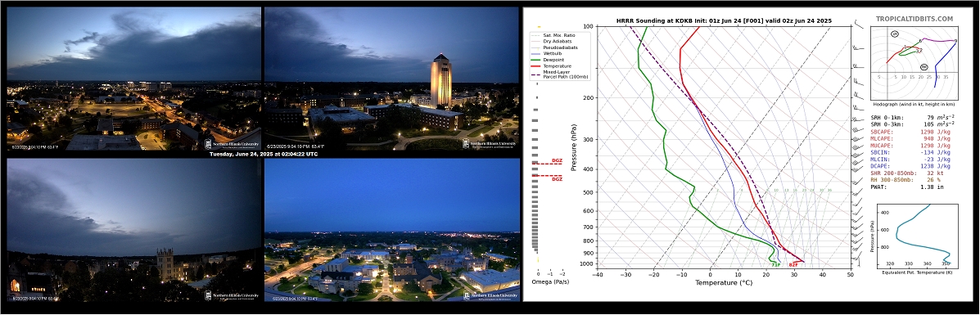980x315 pixels.
Task: Open the bottom-left castle building webcam view
Action: 133,230
